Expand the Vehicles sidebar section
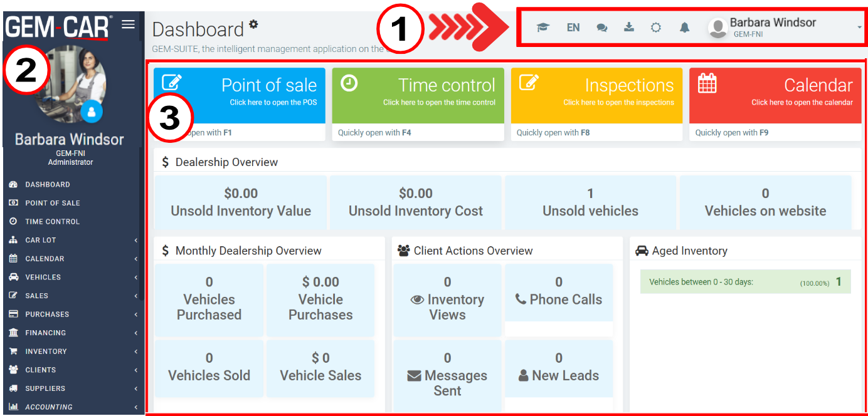This screenshot has height=416, width=868. pyautogui.click(x=43, y=277)
